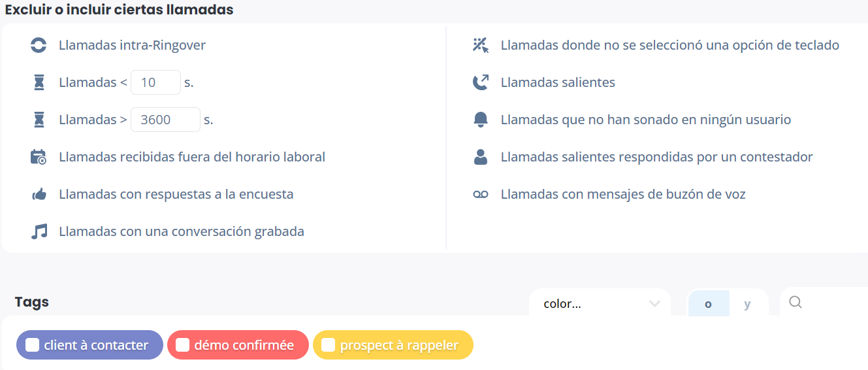Switch to the 'y' operator tab
Screen dimensions: 868x370
tap(748, 304)
